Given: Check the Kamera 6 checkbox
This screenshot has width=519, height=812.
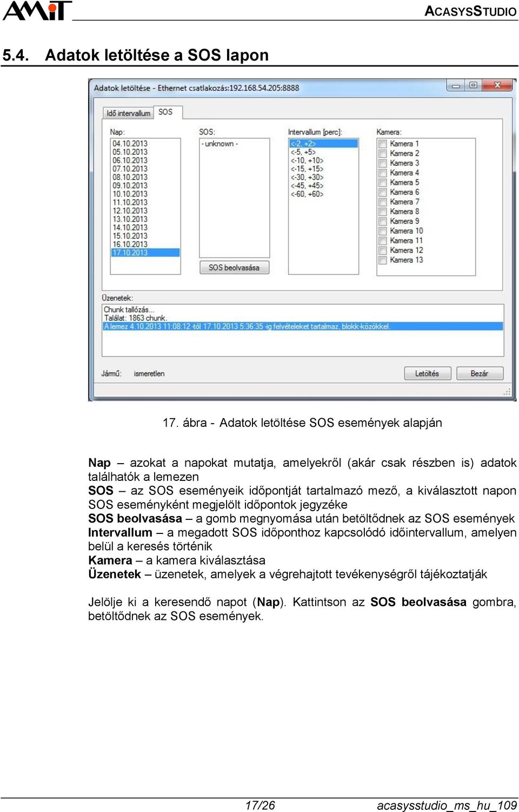Looking at the screenshot, I should pos(383,193).
